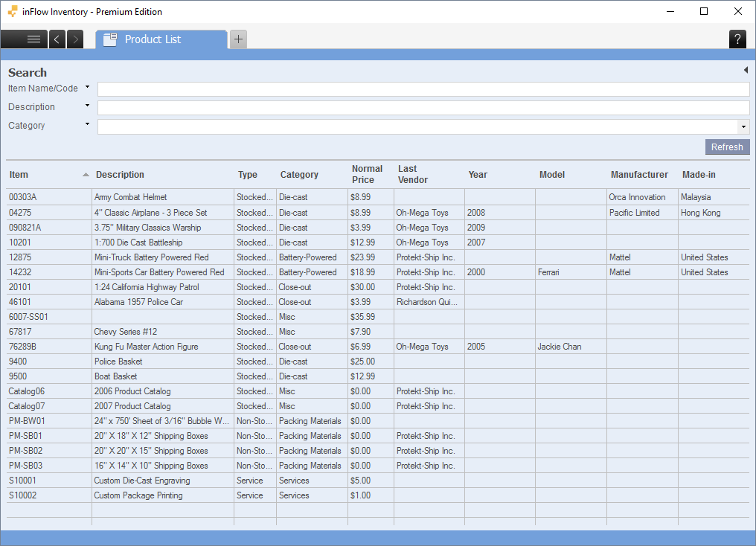Image resolution: width=756 pixels, height=546 pixels.
Task: Switch to the Product List tab
Action: point(161,39)
